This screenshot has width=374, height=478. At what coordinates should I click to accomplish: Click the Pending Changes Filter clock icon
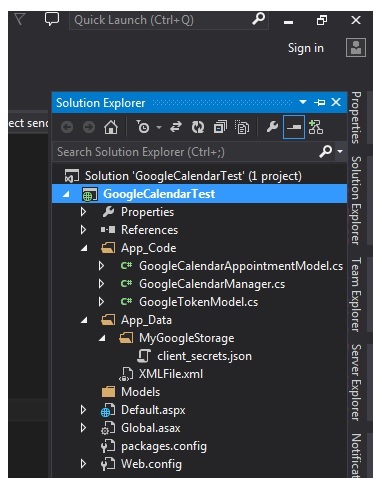143,127
